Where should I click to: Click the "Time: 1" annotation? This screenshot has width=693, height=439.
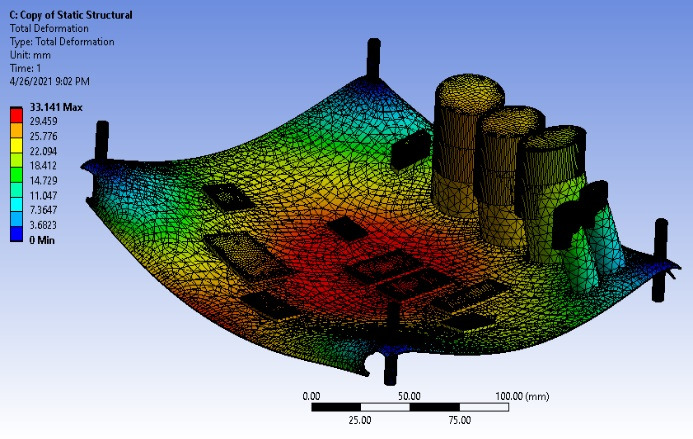coord(25,68)
